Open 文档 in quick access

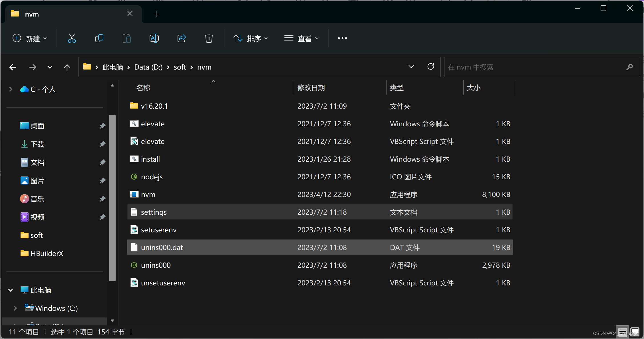37,162
